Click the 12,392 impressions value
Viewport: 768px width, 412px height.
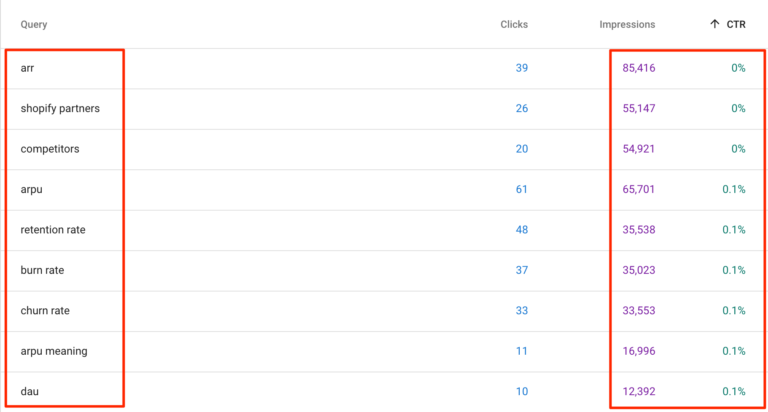pos(639,391)
